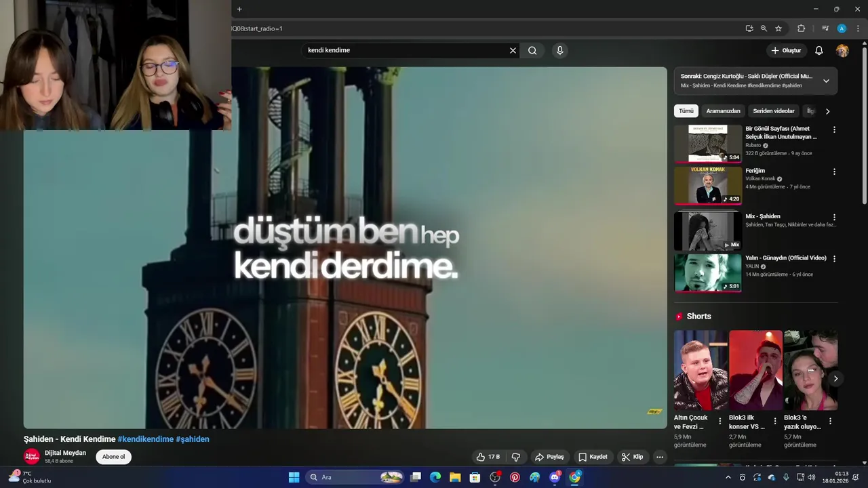
Task: Open Chrome icon on taskbar
Action: click(x=575, y=477)
